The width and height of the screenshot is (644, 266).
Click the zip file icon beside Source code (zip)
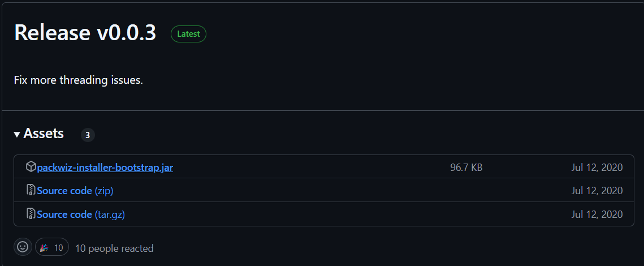coord(31,191)
